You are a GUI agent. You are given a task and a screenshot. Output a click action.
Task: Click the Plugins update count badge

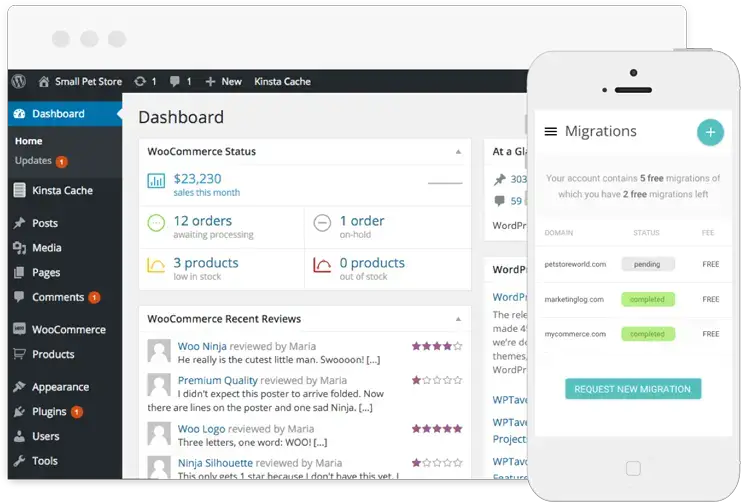click(x=77, y=411)
